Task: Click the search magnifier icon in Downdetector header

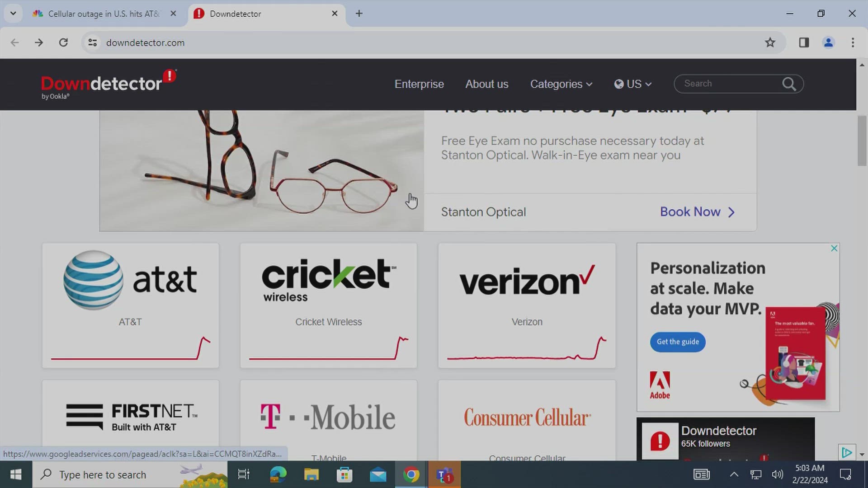Action: coord(789,84)
